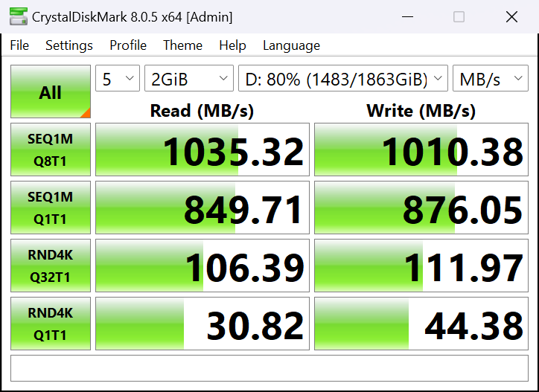The image size is (539, 392).
Task: Start the RND4K Q1T1 test
Action: 51,324
